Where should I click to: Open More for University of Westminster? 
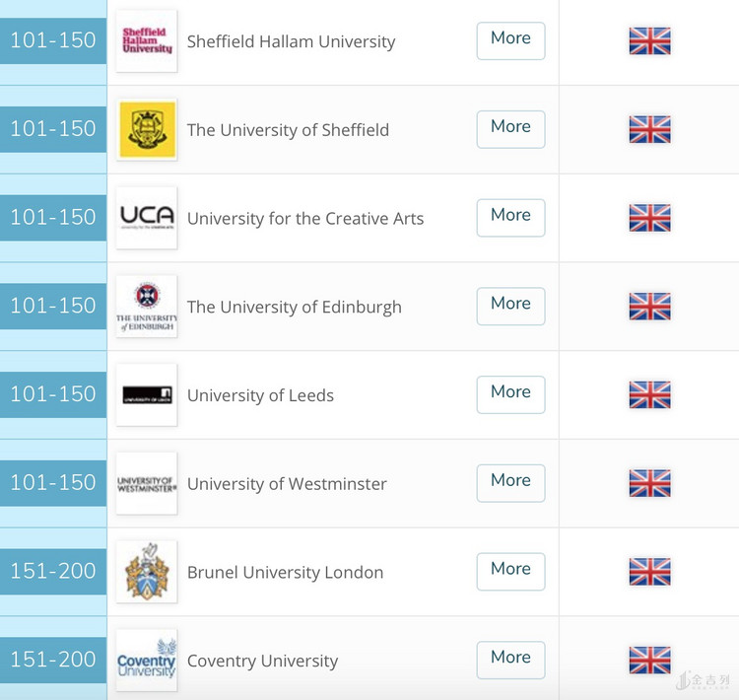point(510,483)
